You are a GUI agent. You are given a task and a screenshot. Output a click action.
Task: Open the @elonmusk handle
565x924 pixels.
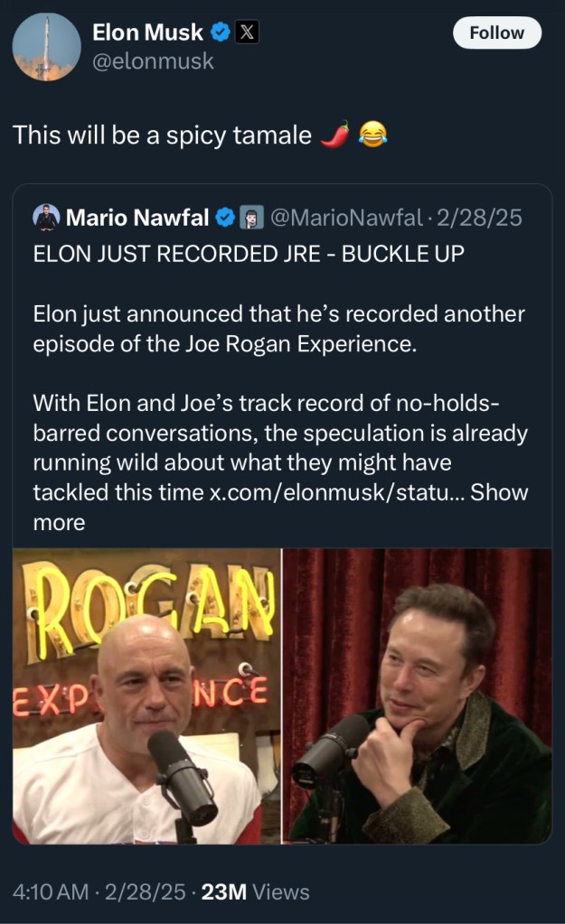[x=153, y=61]
